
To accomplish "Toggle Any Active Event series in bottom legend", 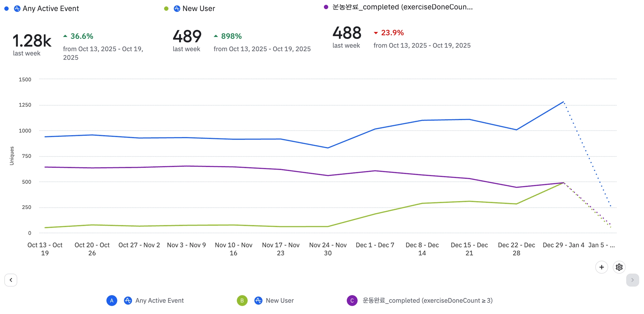I will click(159, 300).
